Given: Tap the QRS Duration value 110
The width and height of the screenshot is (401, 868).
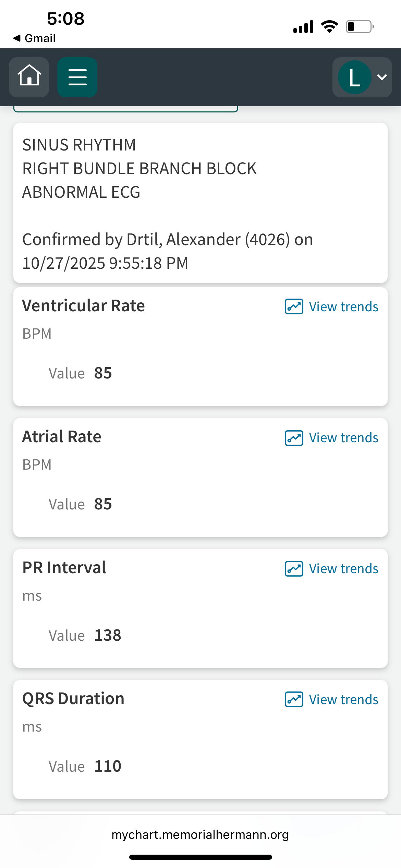Looking at the screenshot, I should click(108, 766).
